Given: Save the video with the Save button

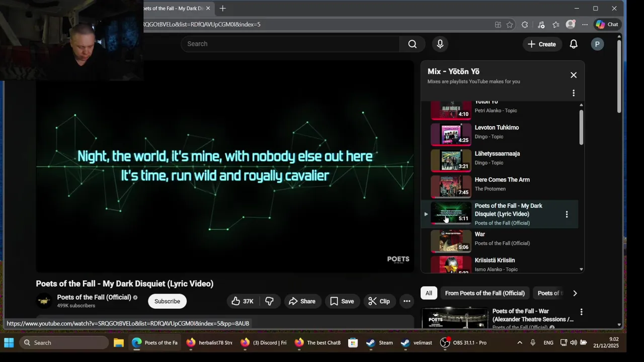Looking at the screenshot, I should point(342,301).
